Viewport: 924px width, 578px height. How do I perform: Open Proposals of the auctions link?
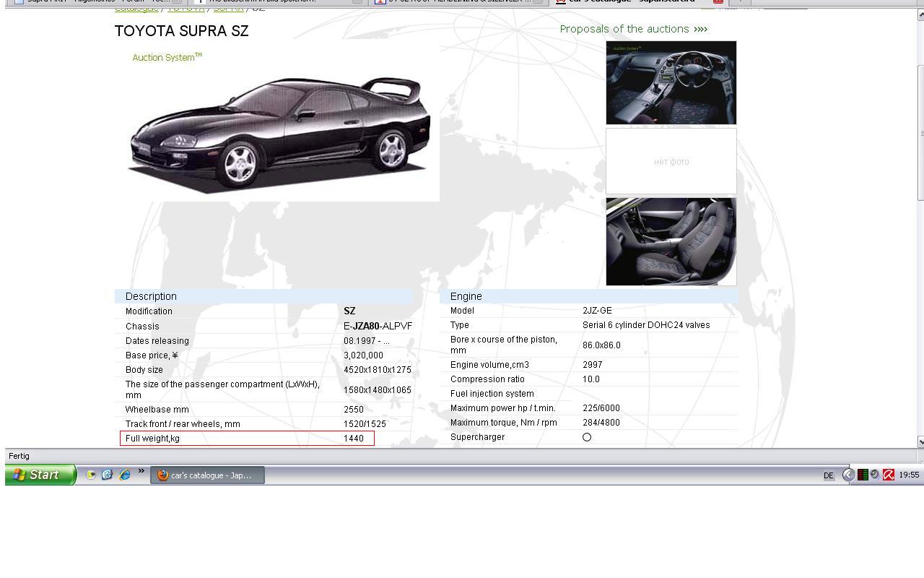634,29
